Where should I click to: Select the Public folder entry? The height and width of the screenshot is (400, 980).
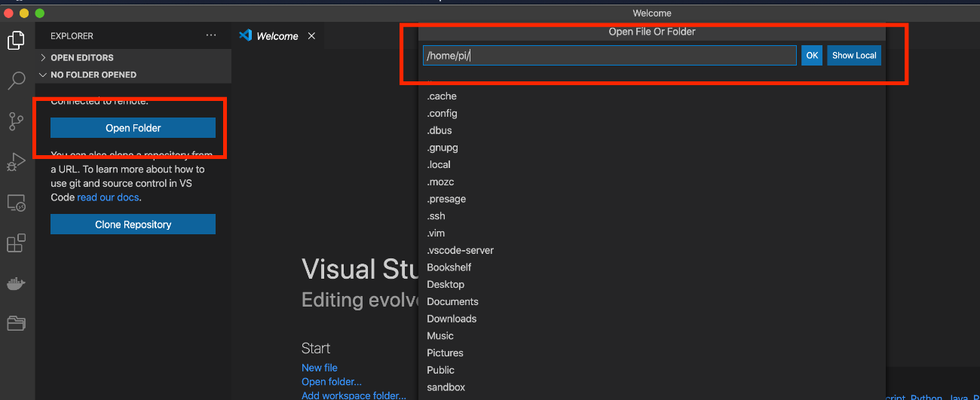[x=652, y=370]
